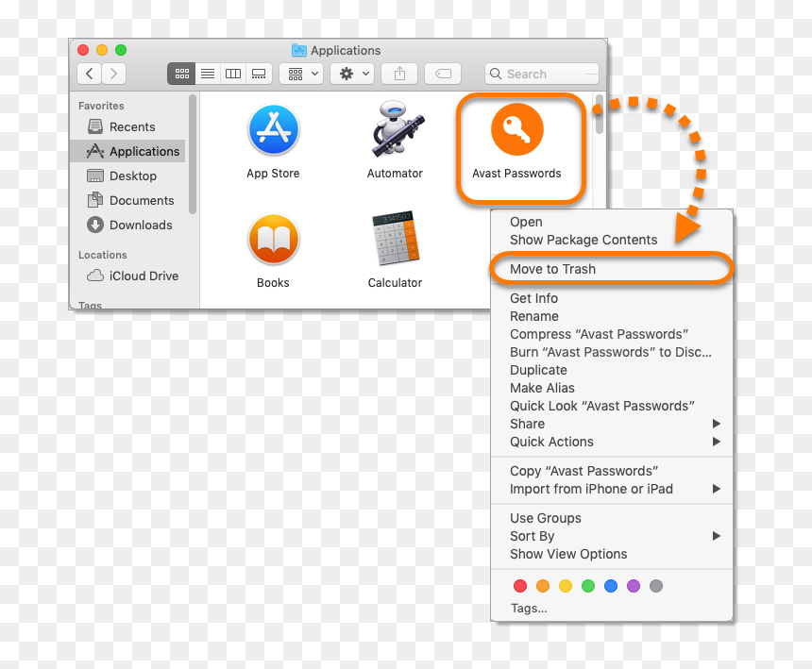Choose Show View Options
Viewport: 812px width, 669px height.
point(612,554)
